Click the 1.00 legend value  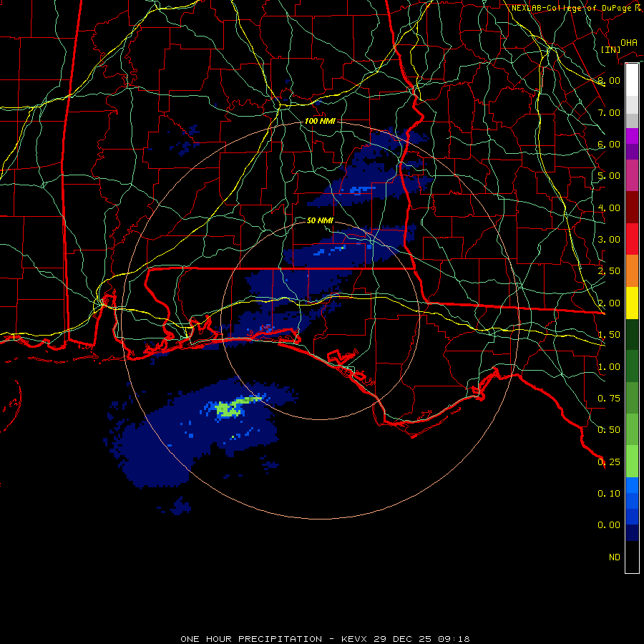coord(609,367)
